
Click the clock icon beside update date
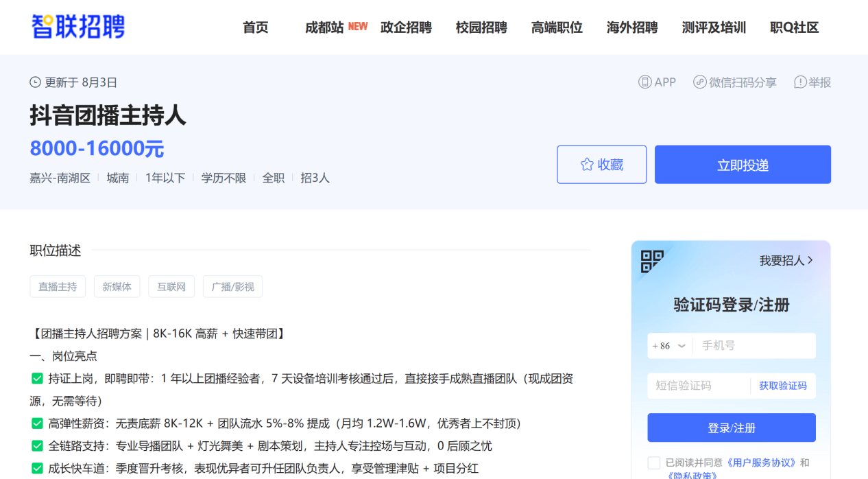tap(36, 82)
